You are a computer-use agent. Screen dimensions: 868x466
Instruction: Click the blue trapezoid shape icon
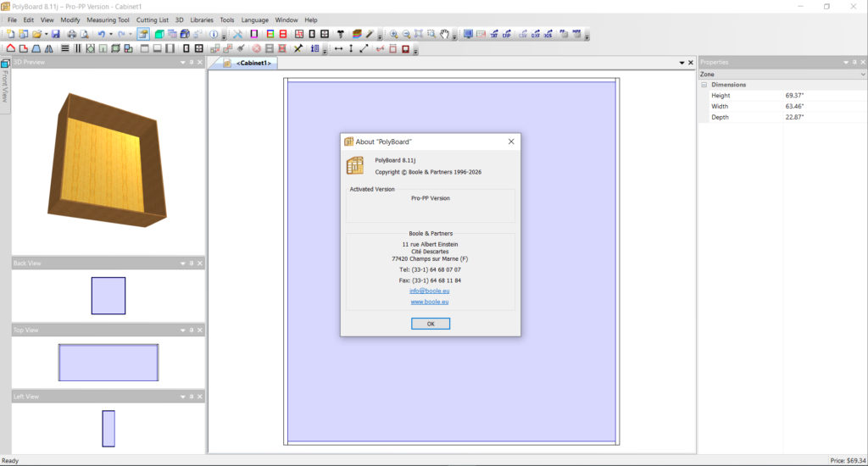click(36, 48)
